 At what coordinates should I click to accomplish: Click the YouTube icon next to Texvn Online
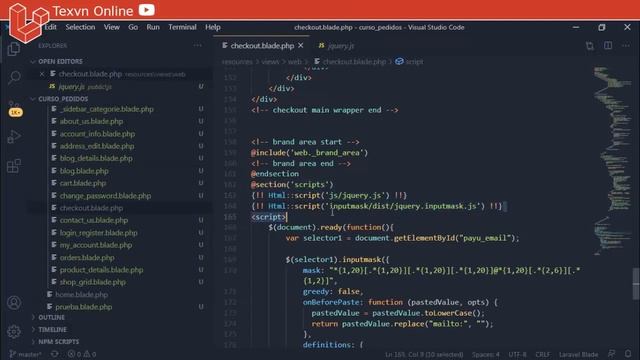pos(147,9)
